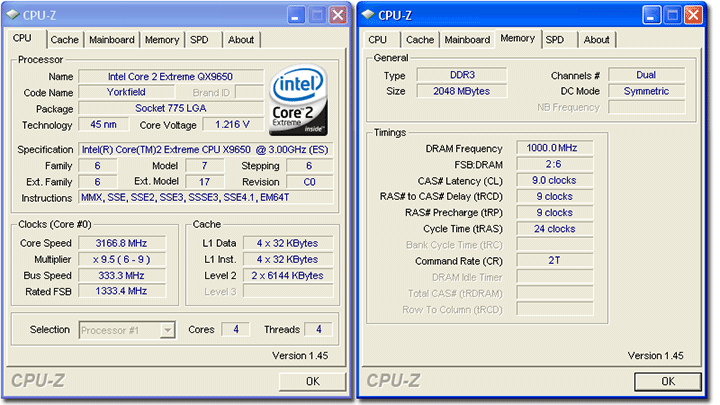720x405 pixels.
Task: Click the Level 2 2 x 6144 KBytes value
Action: pos(287,276)
